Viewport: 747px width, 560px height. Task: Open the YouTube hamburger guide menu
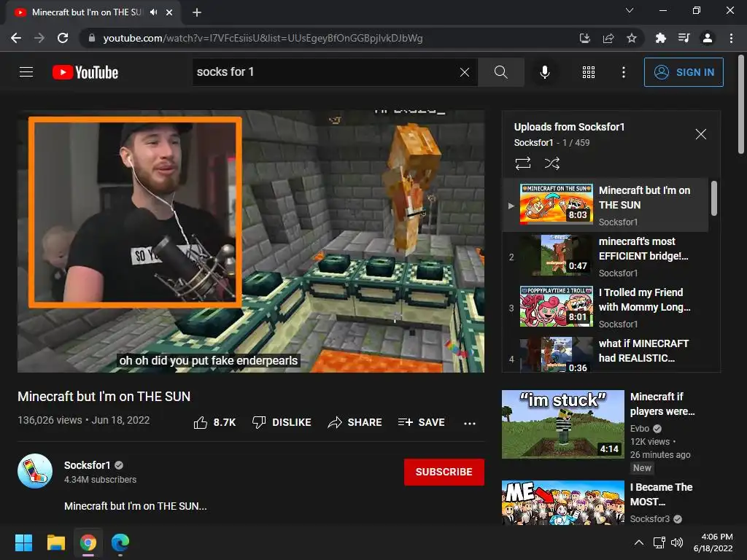pyautogui.click(x=26, y=72)
